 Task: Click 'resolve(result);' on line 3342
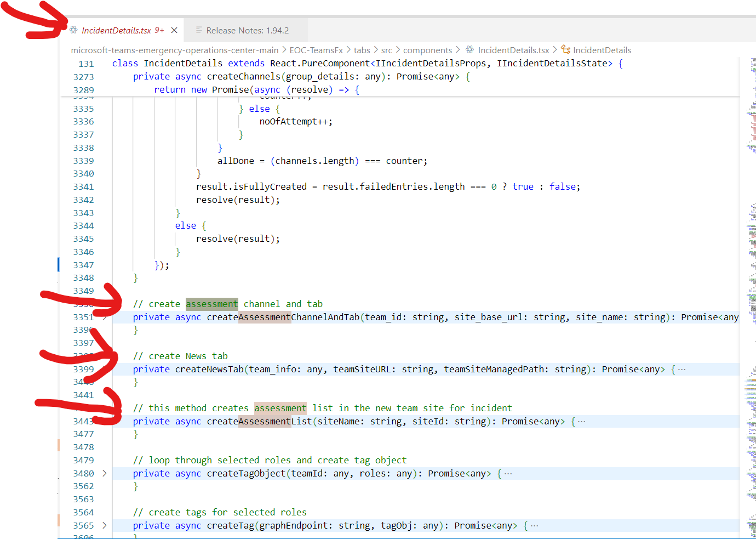click(x=238, y=200)
